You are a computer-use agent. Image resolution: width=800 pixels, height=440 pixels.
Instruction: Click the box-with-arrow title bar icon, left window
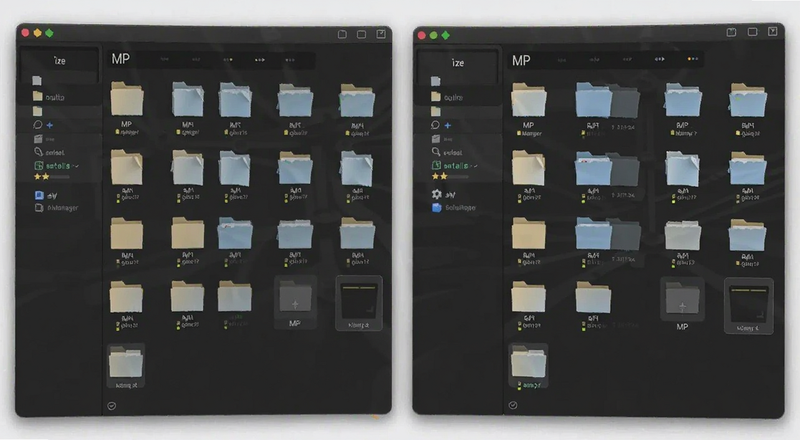(x=381, y=34)
